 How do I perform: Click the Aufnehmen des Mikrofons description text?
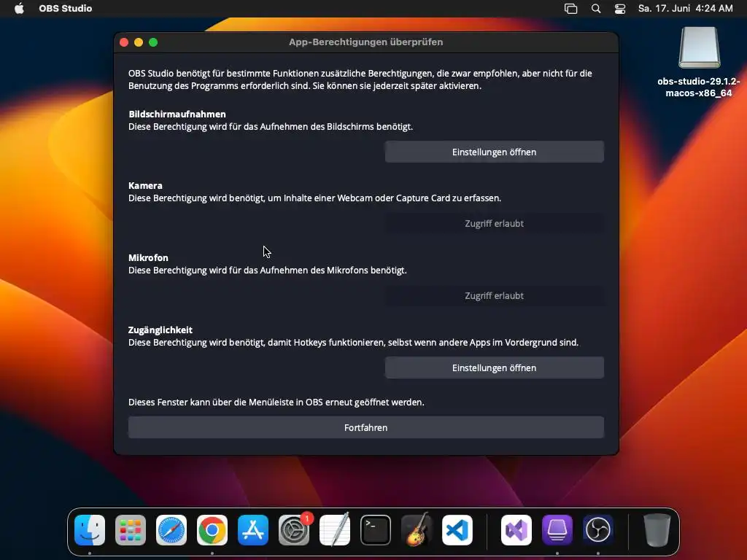pos(268,271)
